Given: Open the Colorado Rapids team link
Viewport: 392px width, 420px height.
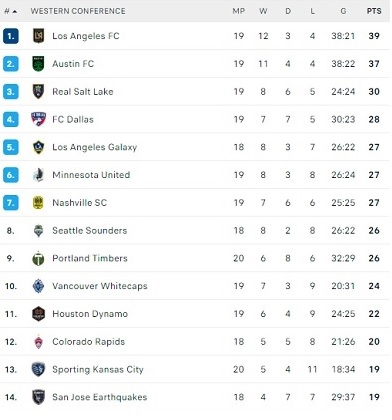Looking at the screenshot, I should point(89,342).
